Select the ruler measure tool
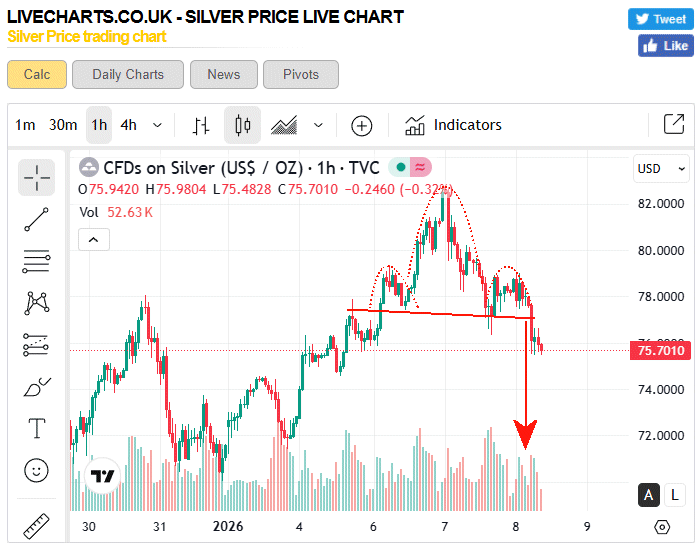 pos(37,524)
